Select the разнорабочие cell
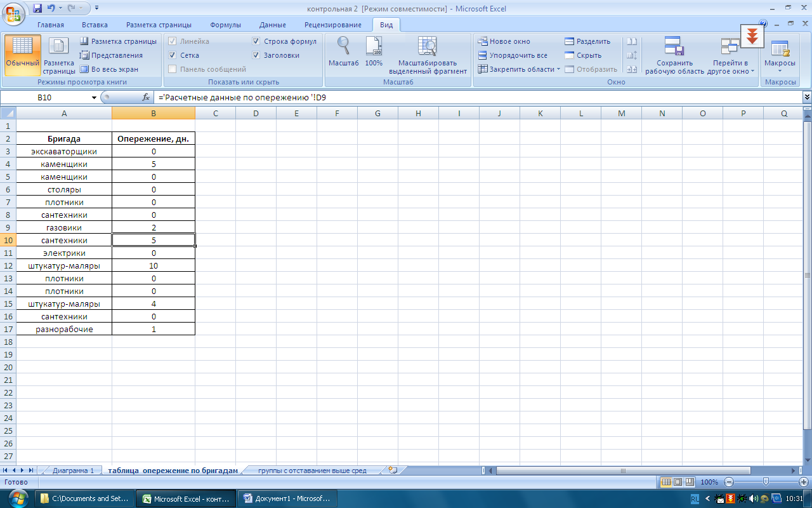This screenshot has height=508, width=812. [64, 329]
